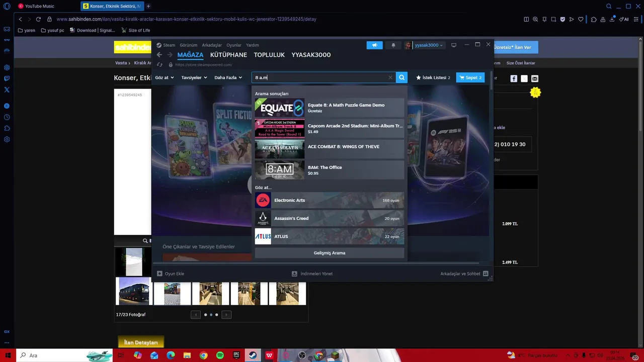This screenshot has height=362, width=644.
Task: Open the yusuf pc bookmarks folder
Action: (52, 30)
